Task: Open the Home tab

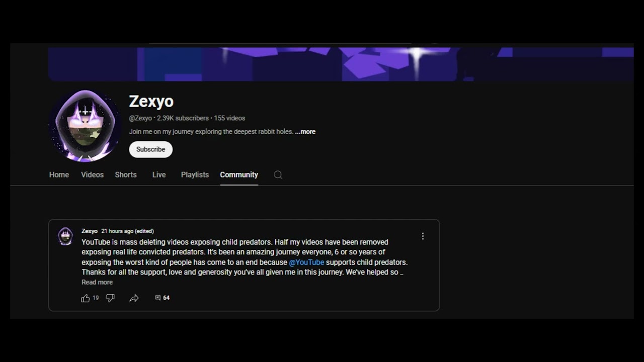Action: 59,174
